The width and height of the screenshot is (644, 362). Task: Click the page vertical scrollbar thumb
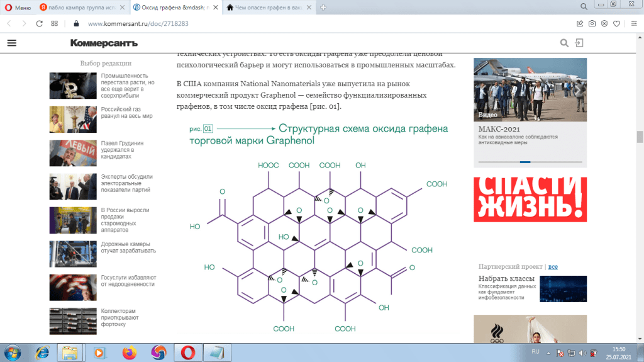(640, 137)
